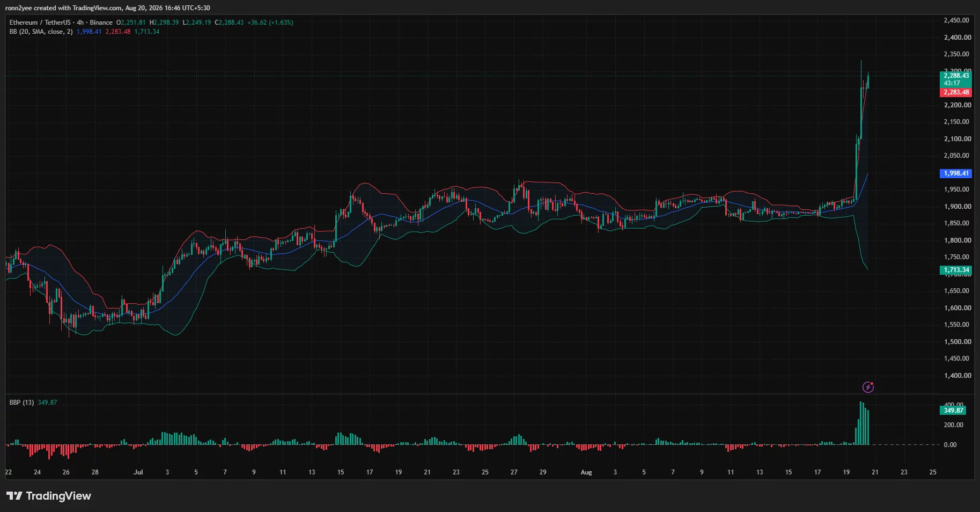
Task: Click the header text with ronn2yee attribution
Action: (x=107, y=8)
